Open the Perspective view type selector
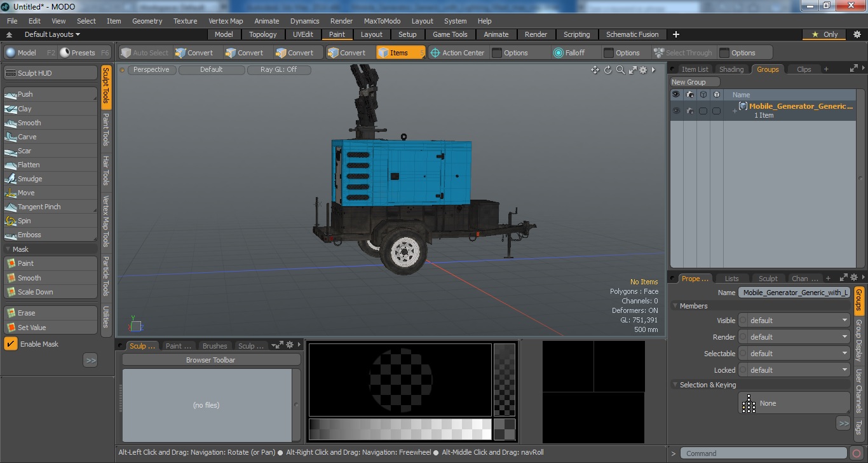This screenshot has height=463, width=868. [x=151, y=70]
